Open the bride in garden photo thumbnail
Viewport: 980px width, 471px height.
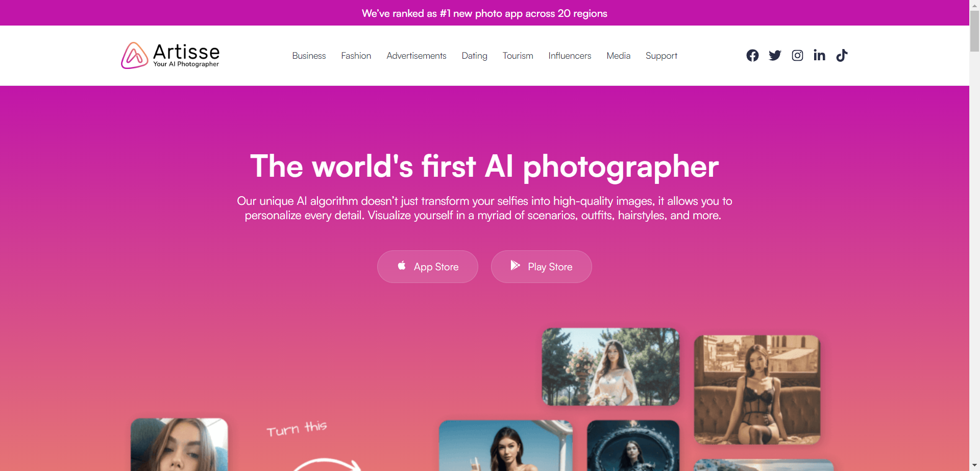610,367
